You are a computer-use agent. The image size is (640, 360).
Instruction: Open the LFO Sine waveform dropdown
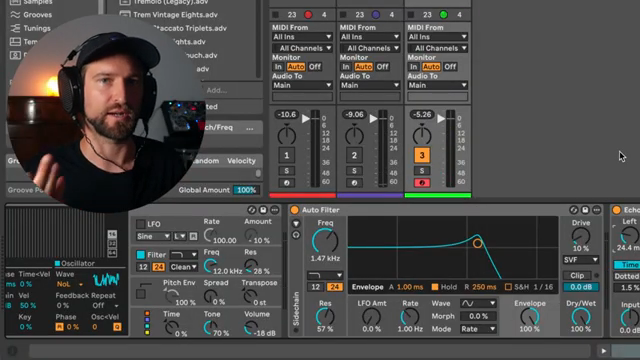point(153,236)
